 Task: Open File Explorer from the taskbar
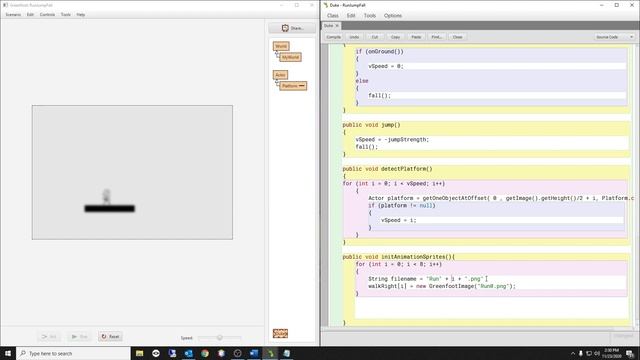pyautogui.click(x=140, y=353)
